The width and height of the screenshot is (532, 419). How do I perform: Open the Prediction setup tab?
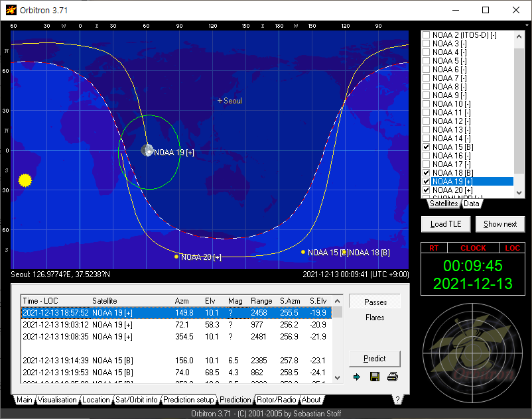pyautogui.click(x=188, y=400)
